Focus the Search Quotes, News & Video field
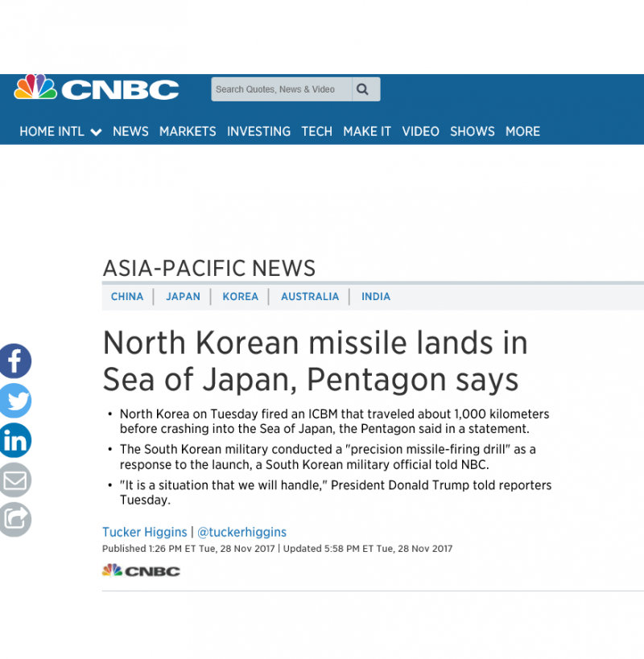 point(281,89)
